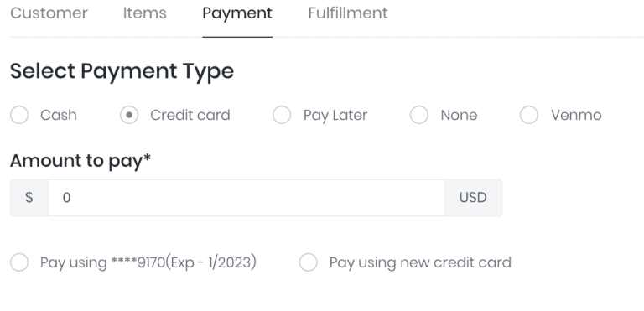Click the USD currency suffix box
The height and width of the screenshot is (311, 644).
[x=473, y=198]
